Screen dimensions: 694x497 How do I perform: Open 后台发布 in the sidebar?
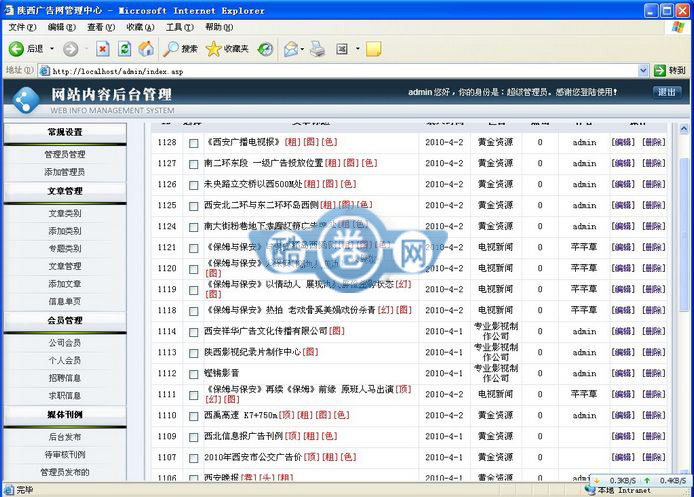coord(65,437)
